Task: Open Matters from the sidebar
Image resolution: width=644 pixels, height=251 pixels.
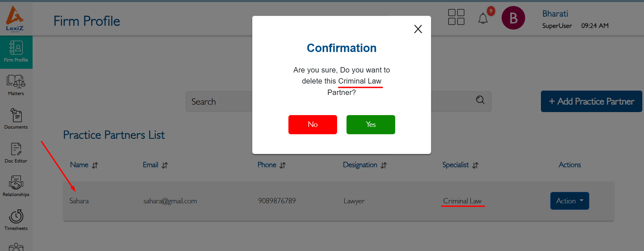Action: click(16, 85)
